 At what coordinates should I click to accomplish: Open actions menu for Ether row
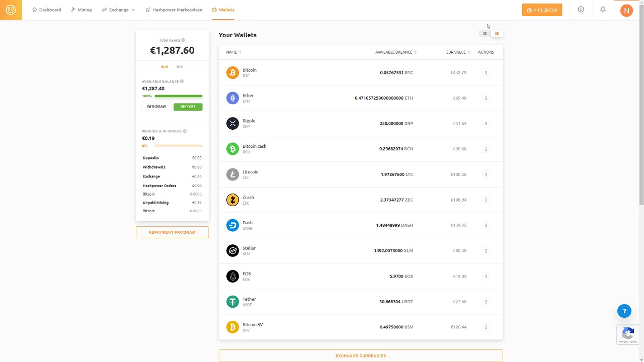(x=486, y=98)
